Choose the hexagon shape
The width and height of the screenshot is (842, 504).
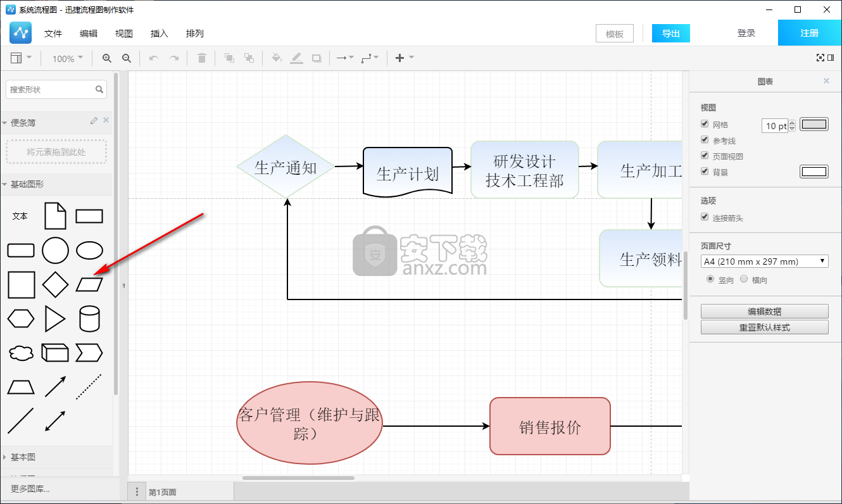21,318
